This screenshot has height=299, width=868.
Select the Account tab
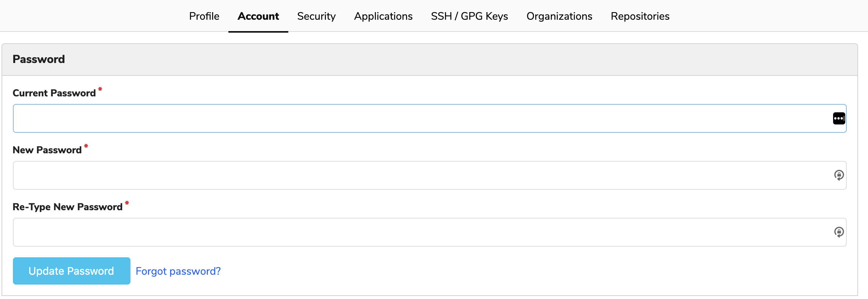click(258, 16)
